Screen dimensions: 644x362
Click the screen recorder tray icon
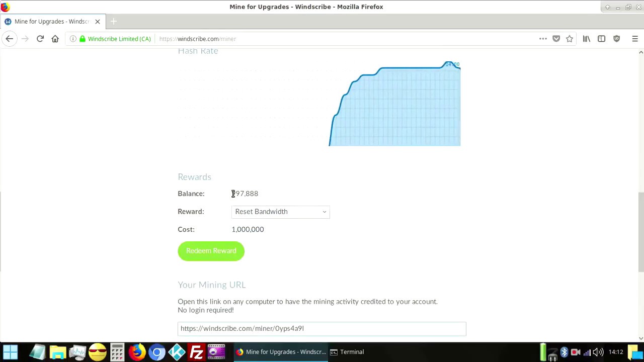(575, 352)
